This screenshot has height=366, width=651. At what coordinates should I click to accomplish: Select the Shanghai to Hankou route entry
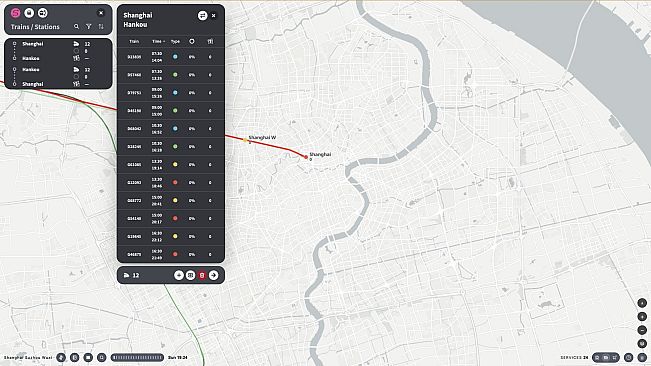pos(58,51)
